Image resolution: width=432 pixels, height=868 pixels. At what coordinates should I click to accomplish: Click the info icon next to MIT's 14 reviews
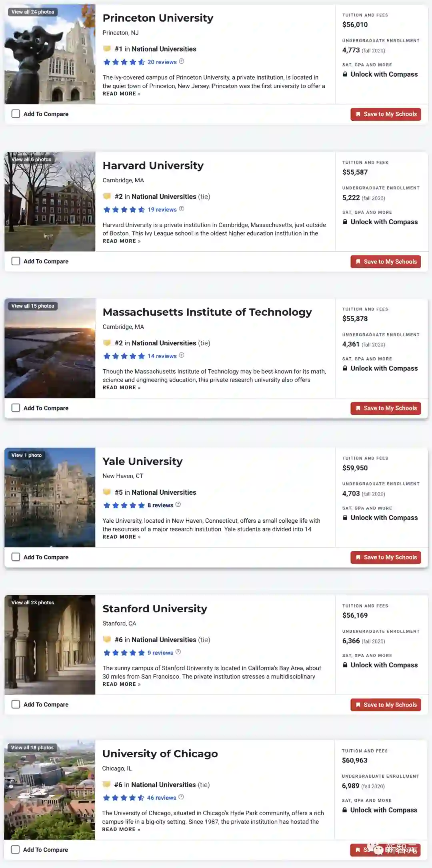pyautogui.click(x=182, y=355)
